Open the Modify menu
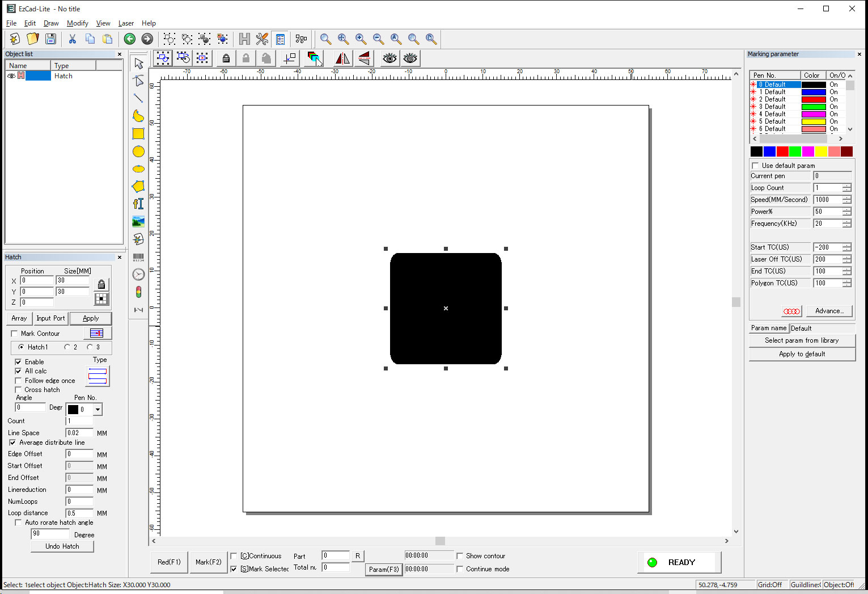The image size is (868, 594). coord(77,23)
